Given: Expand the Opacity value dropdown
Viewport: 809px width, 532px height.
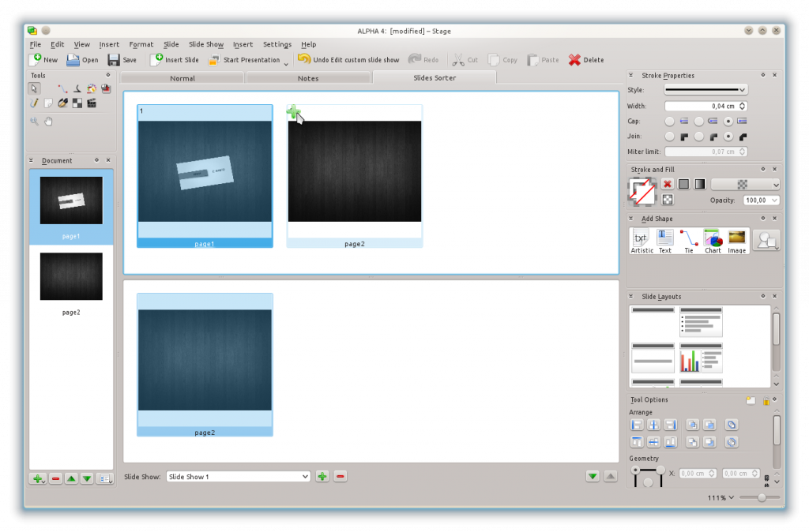Looking at the screenshot, I should click(774, 200).
